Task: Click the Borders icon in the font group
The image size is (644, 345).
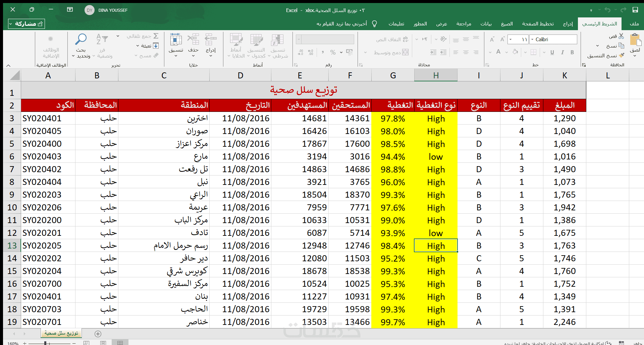Action: point(534,52)
